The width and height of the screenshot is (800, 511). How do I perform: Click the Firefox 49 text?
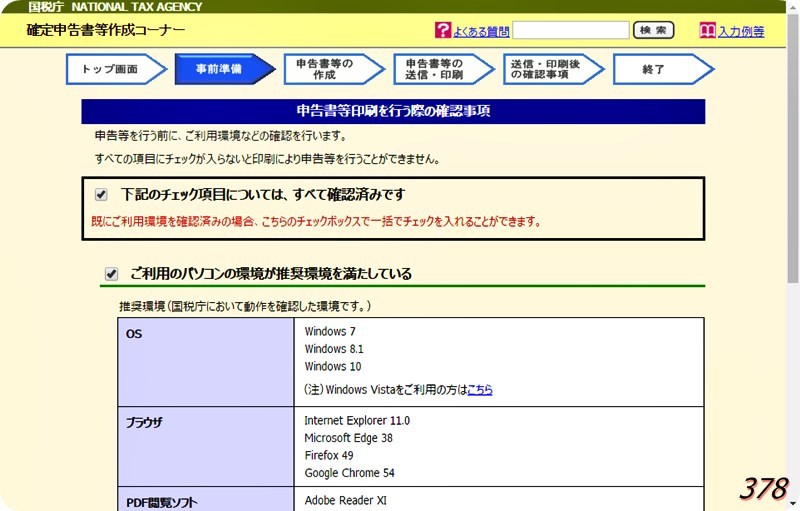(x=329, y=455)
